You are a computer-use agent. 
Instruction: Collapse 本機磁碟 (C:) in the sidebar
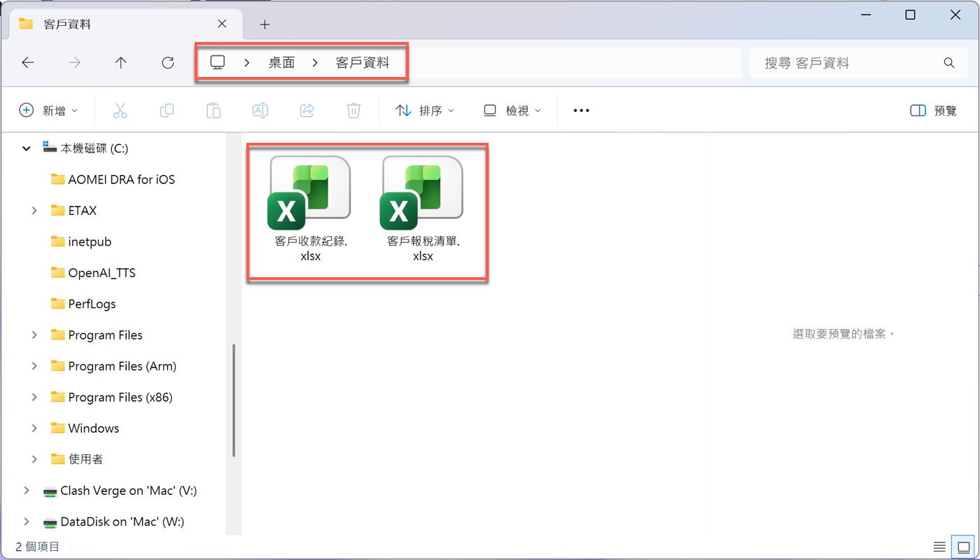click(26, 148)
